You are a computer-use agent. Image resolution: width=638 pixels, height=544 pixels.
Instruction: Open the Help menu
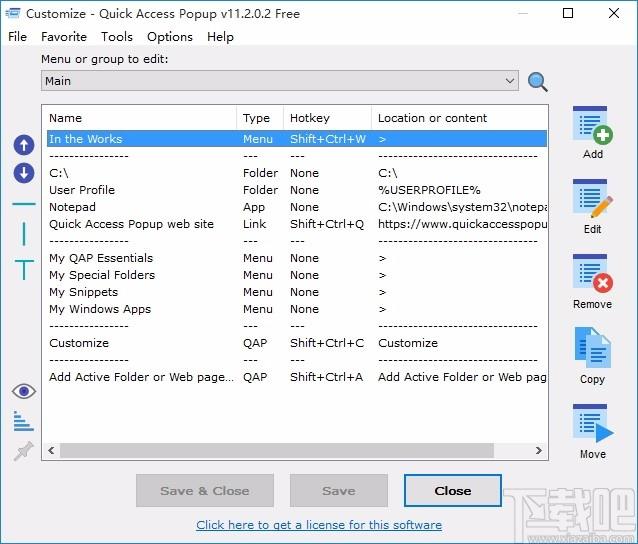click(x=220, y=37)
